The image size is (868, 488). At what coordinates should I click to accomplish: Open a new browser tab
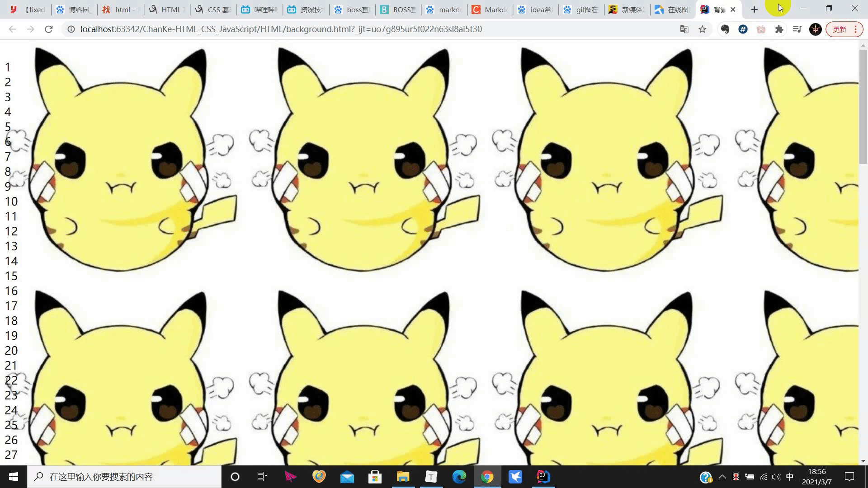(x=754, y=9)
